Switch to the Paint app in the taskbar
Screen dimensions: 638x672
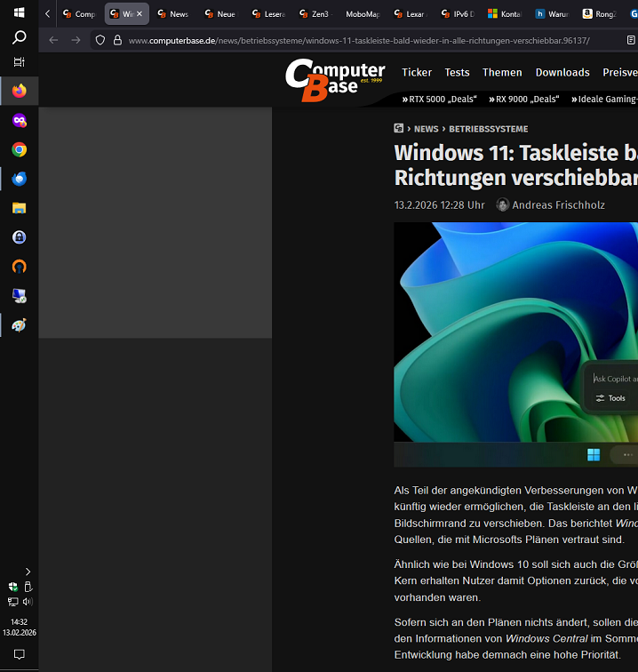[x=19, y=325]
